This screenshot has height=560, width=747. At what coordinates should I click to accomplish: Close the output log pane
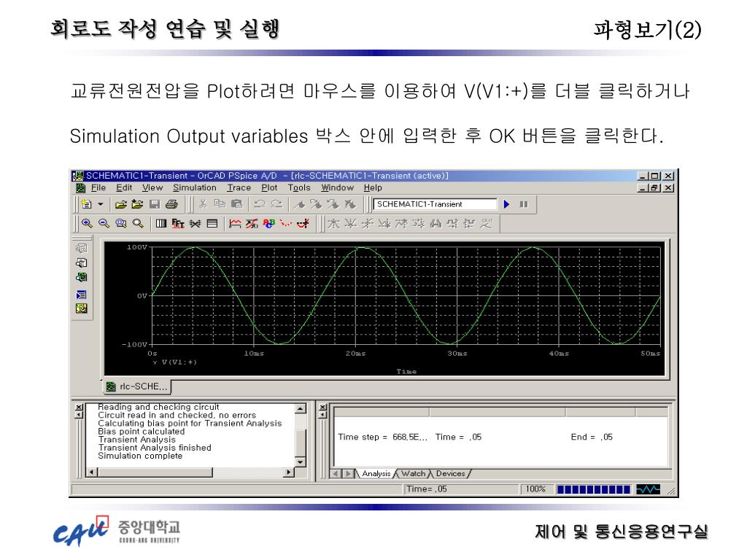pos(79,407)
